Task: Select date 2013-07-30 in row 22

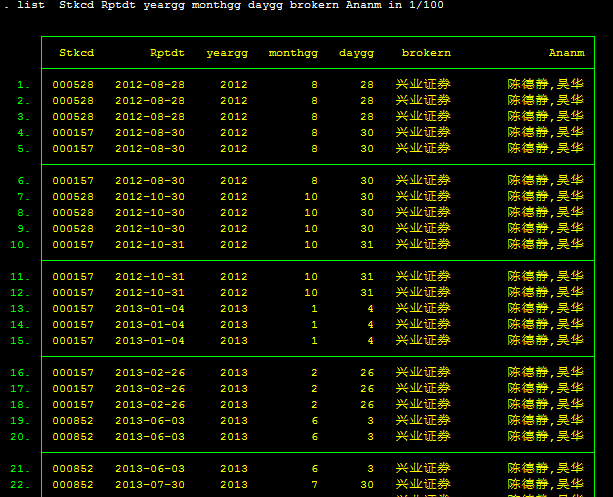Action: click(x=150, y=486)
